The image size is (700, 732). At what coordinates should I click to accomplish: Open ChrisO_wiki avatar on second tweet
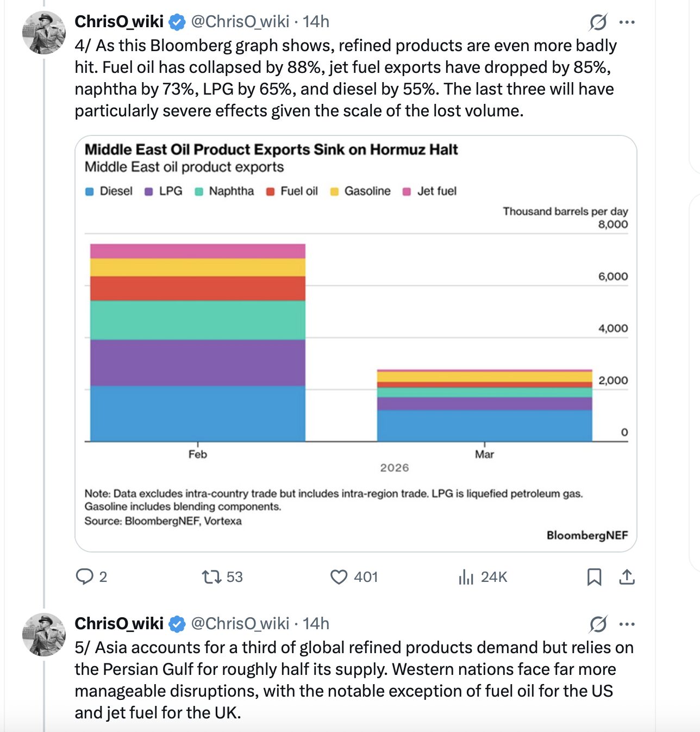click(x=43, y=635)
